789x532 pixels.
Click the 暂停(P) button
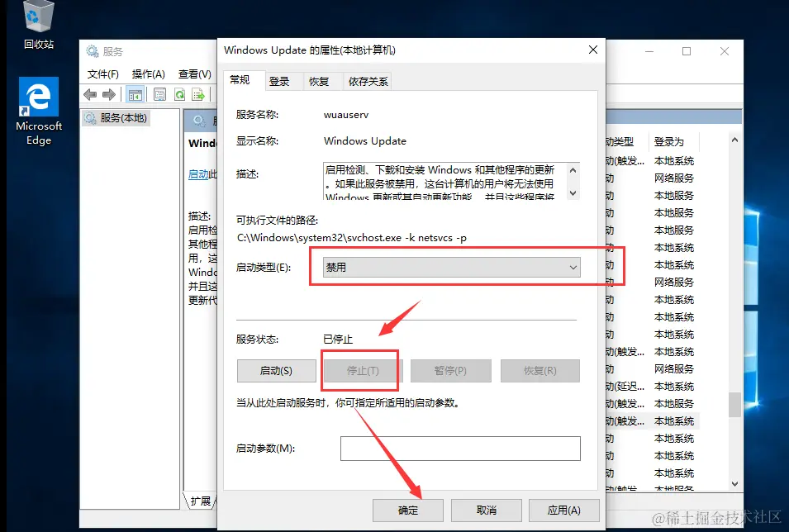(450, 371)
